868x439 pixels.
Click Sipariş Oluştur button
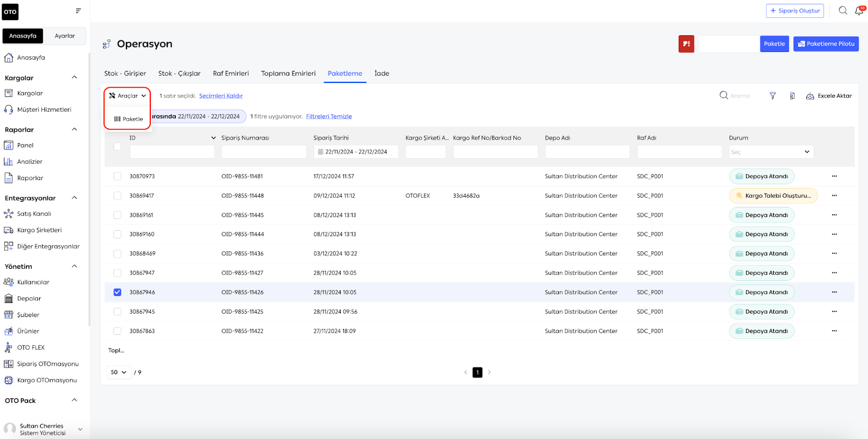795,11
